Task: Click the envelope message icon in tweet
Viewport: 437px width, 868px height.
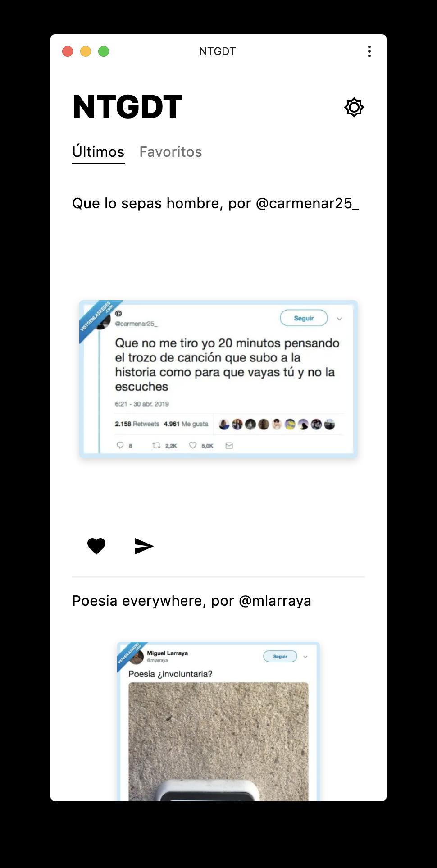Action: 229,446
